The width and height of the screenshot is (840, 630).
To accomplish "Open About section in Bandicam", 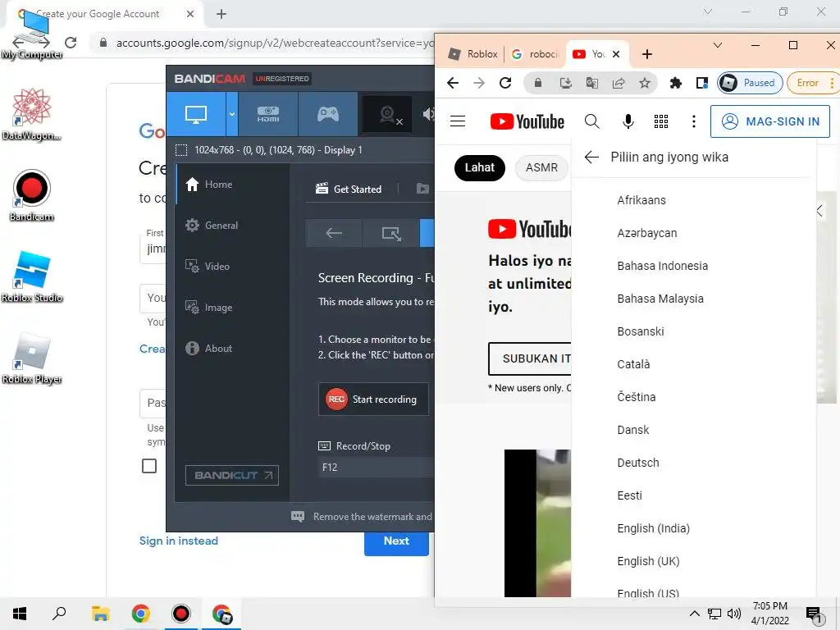I will pyautogui.click(x=209, y=348).
